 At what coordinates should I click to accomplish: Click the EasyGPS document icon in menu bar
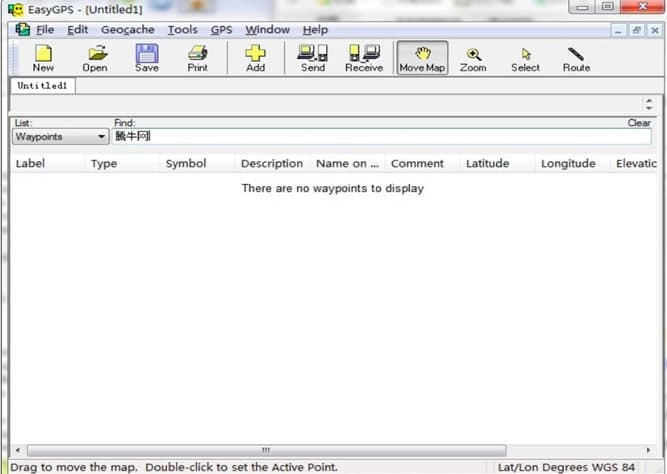click(x=22, y=30)
